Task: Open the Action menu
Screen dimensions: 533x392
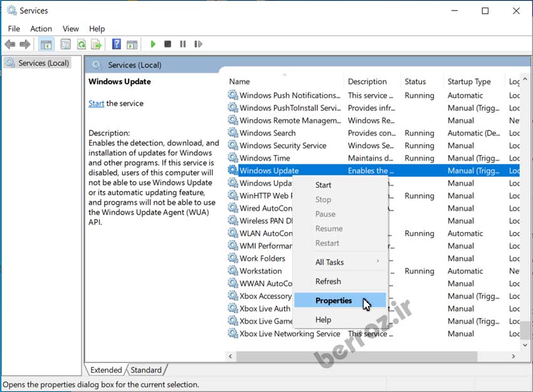Action: pos(41,28)
